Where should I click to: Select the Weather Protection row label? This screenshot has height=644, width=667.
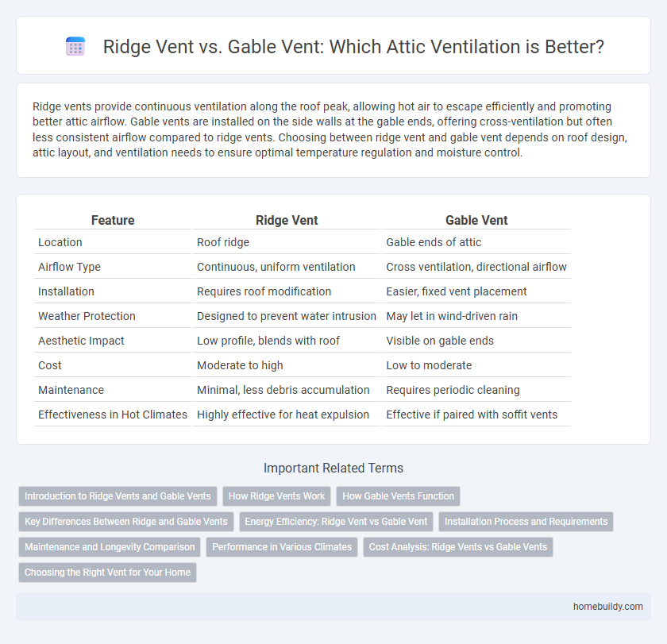pos(87,316)
